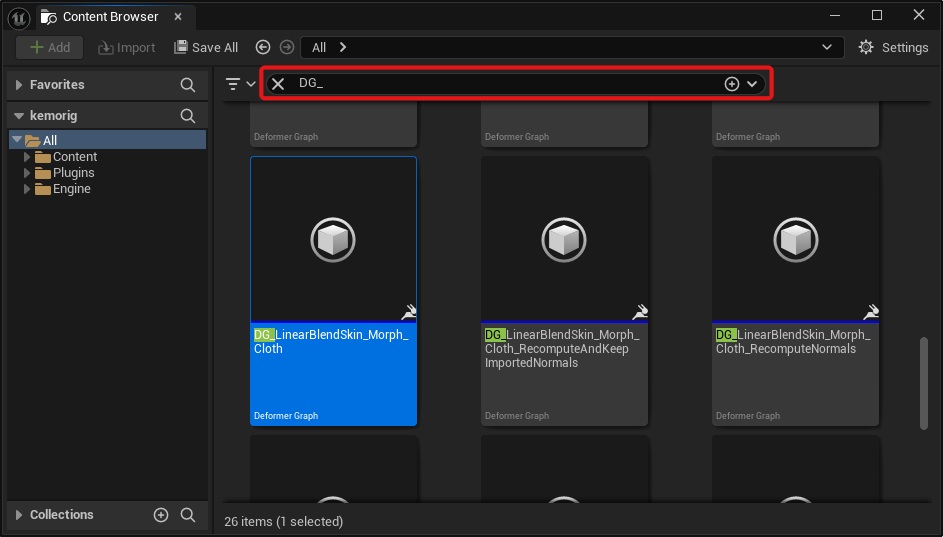
Task: Click the Add button
Action: [49, 47]
